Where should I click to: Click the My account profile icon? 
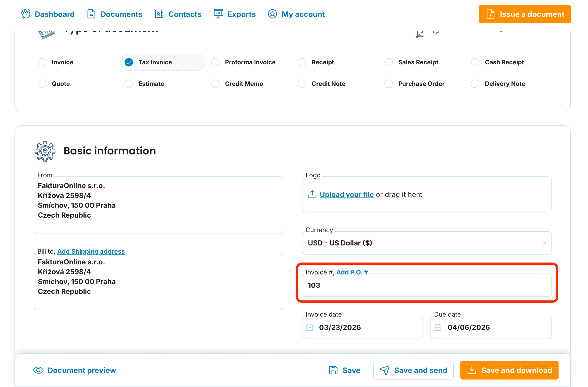272,14
